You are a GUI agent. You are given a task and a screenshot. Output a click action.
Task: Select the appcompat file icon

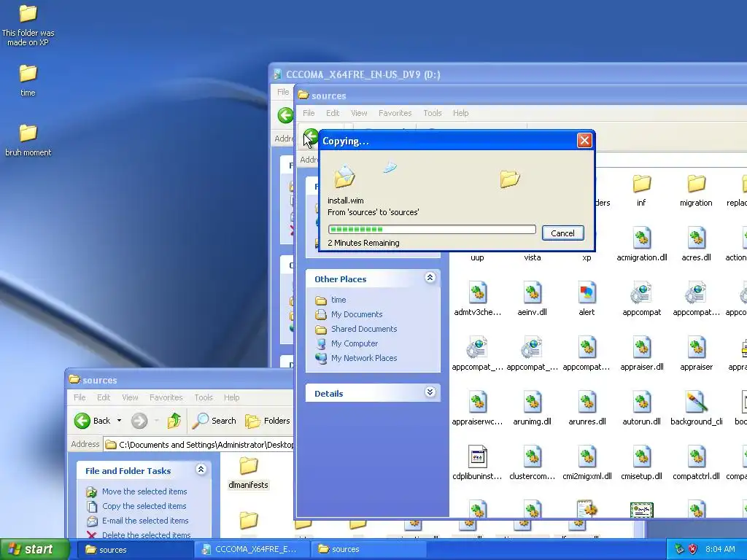(642, 299)
